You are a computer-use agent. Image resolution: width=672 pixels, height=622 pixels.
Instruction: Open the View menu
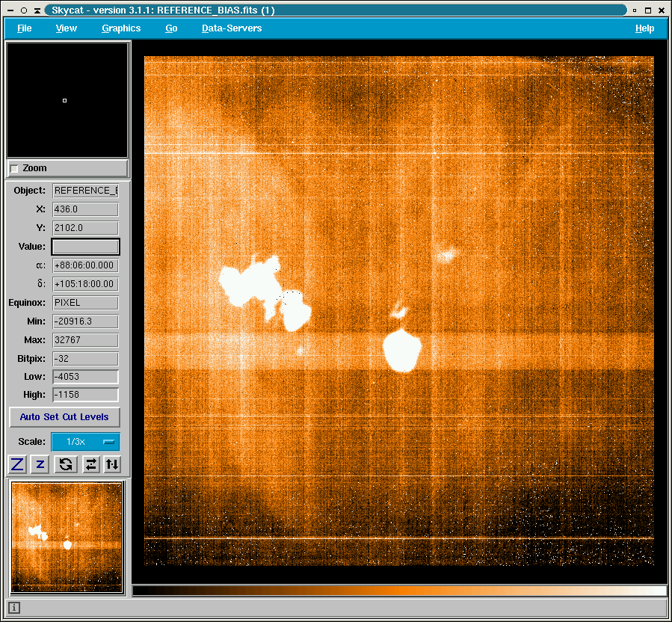click(67, 28)
